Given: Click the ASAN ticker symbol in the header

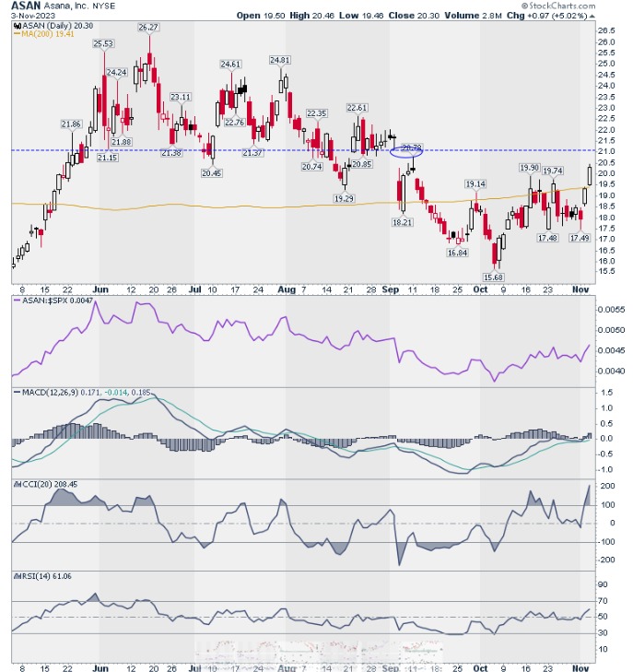Looking at the screenshot, I should click(x=26, y=6).
